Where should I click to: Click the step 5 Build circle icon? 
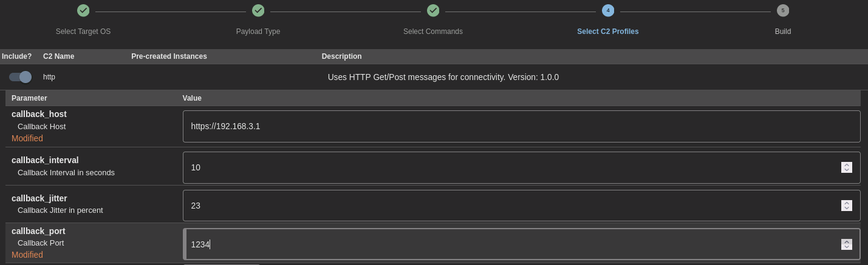(x=783, y=10)
